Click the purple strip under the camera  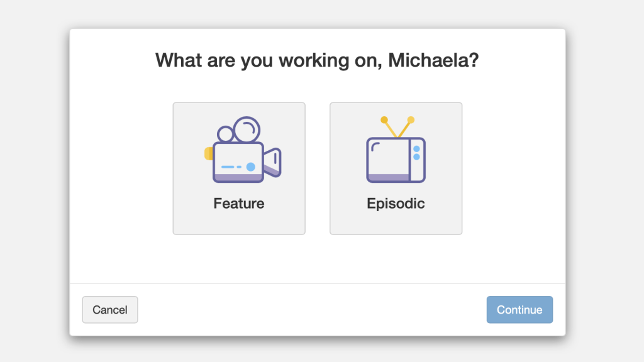pos(237,178)
